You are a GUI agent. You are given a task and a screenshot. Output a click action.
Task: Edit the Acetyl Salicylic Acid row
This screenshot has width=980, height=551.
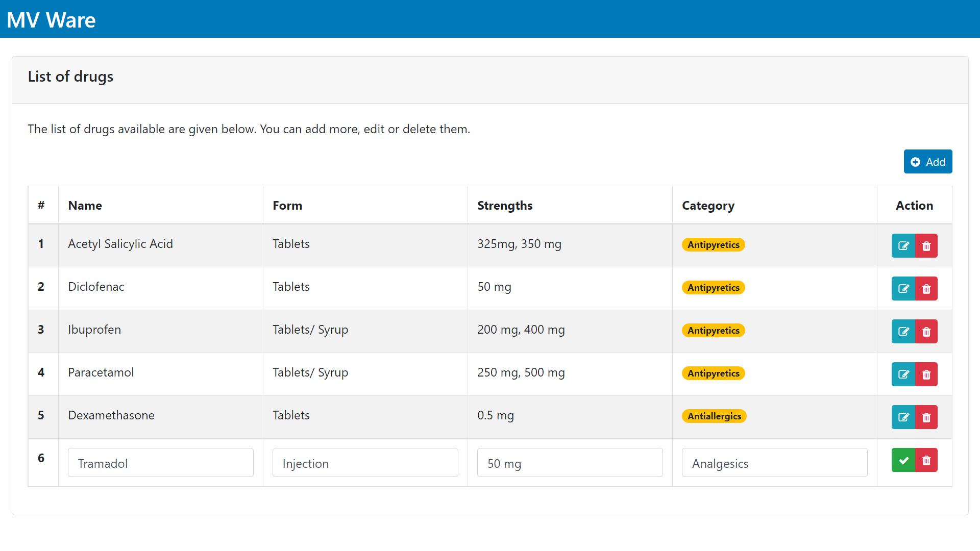903,245
